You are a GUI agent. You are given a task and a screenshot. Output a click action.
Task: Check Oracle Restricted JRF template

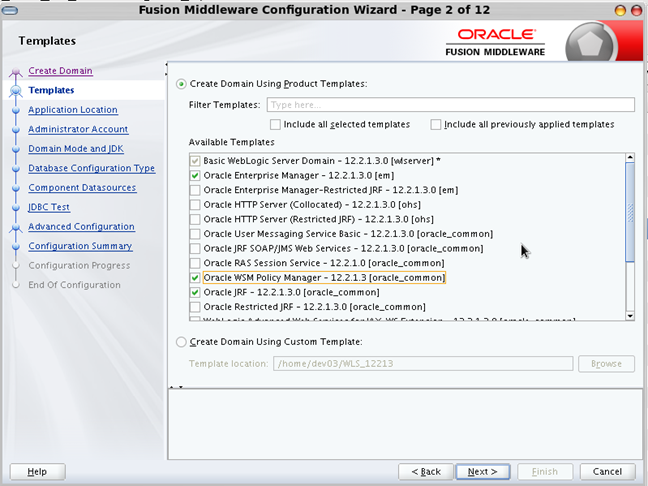(x=195, y=307)
